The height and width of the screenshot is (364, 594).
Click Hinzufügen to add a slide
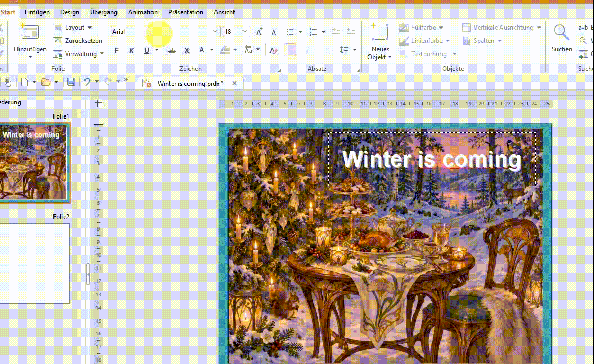pyautogui.click(x=30, y=41)
